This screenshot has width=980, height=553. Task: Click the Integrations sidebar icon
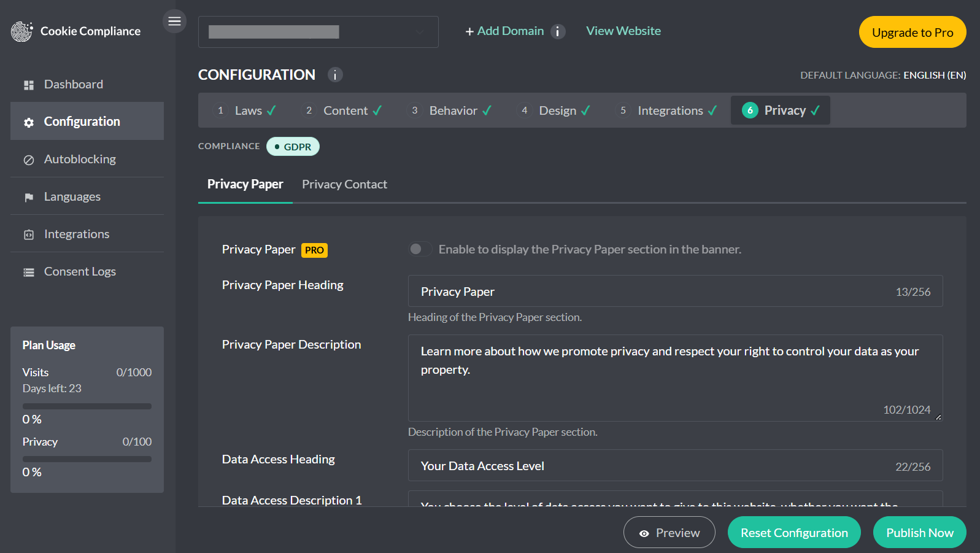(29, 234)
